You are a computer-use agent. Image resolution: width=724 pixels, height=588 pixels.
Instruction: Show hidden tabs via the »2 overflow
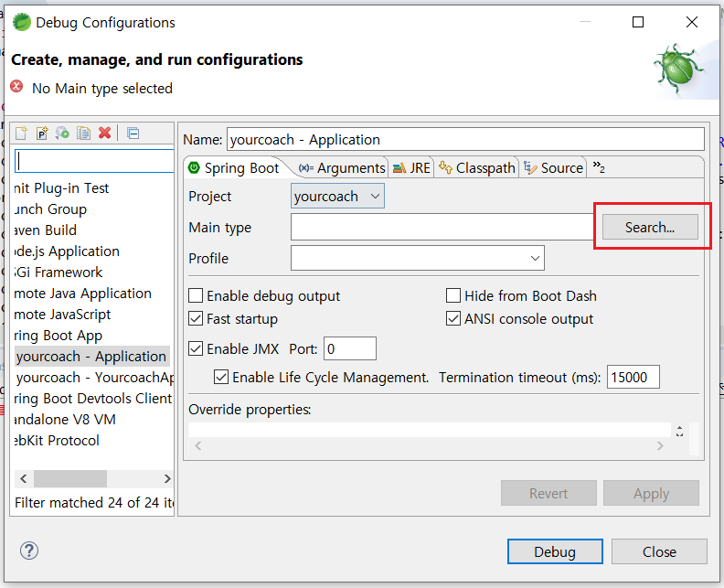coord(599,167)
